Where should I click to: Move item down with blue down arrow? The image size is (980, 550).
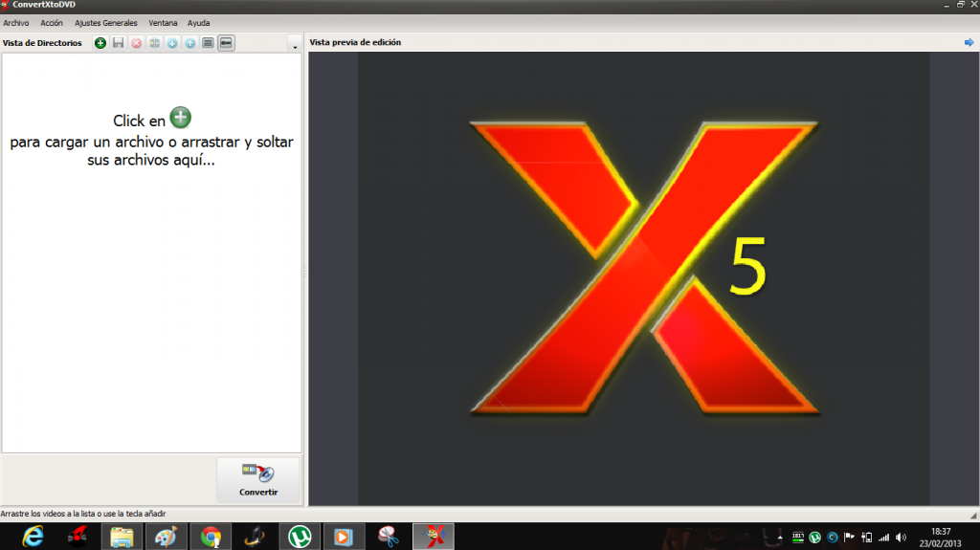click(172, 43)
